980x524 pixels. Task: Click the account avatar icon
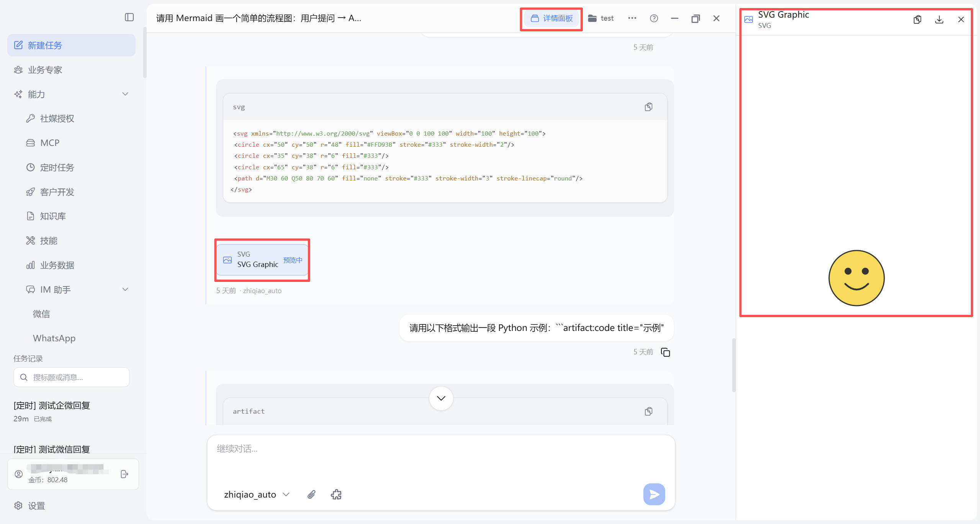pyautogui.click(x=18, y=474)
